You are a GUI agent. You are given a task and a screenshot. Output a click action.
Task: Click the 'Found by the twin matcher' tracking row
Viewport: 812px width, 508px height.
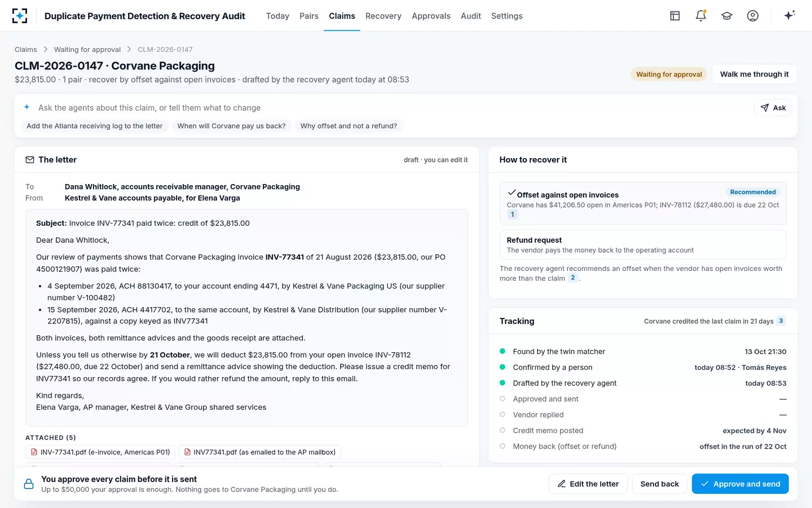pyautogui.click(x=643, y=352)
